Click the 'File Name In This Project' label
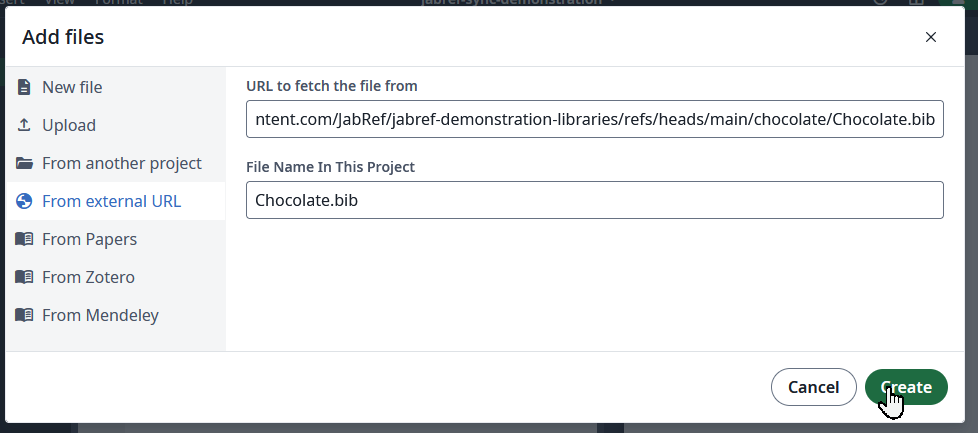 330,166
